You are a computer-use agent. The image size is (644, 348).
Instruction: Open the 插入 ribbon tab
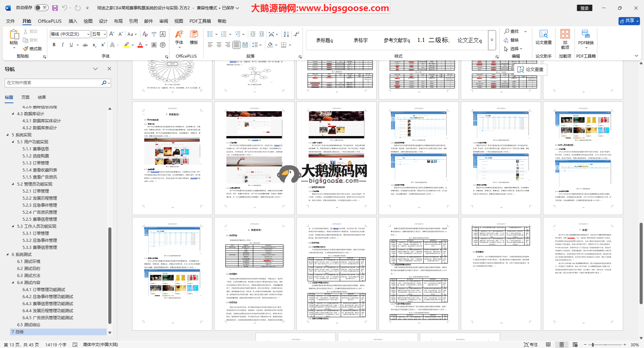pyautogui.click(x=73, y=21)
